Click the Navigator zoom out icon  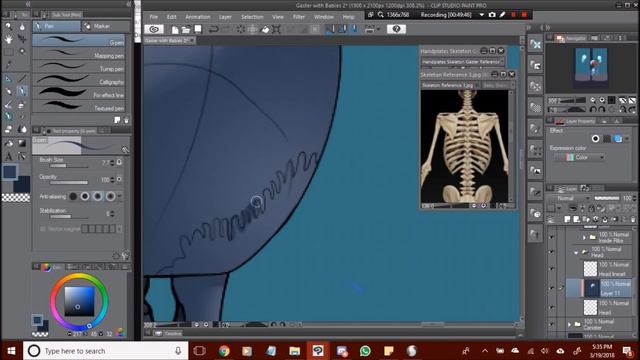coord(593,100)
